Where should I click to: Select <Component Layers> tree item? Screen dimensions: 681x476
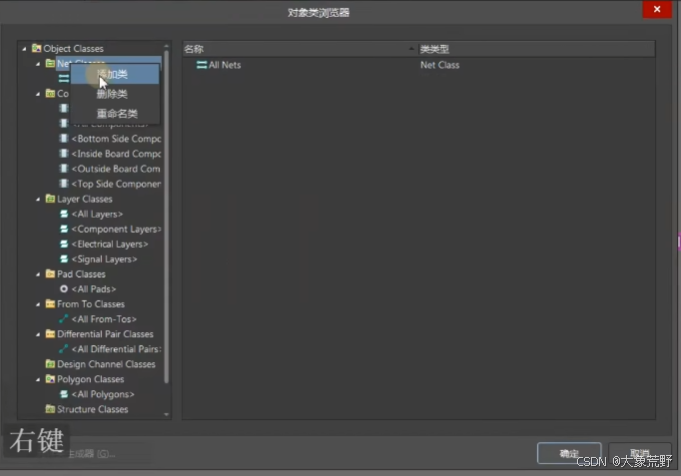[x=116, y=229]
